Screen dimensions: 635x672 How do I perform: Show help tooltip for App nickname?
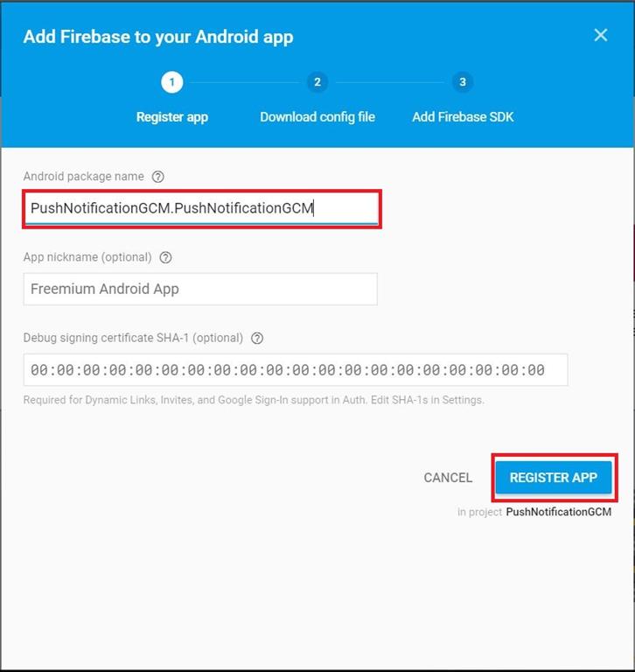(x=166, y=257)
